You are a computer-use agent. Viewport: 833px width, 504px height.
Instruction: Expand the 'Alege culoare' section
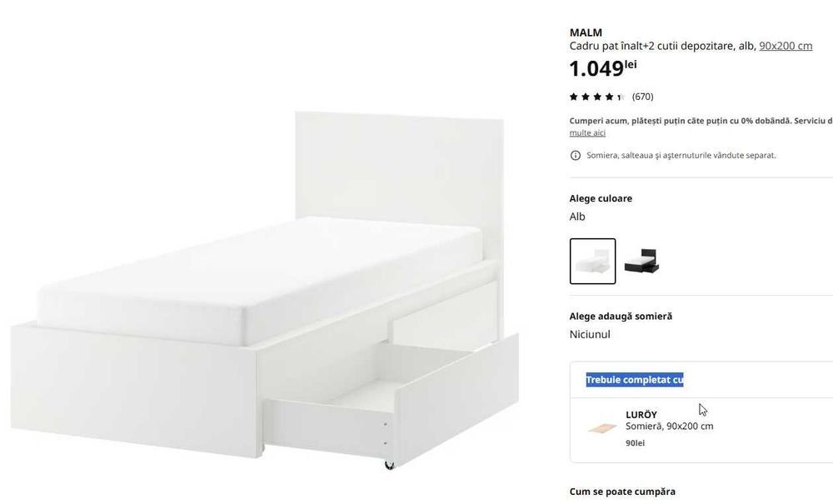point(601,198)
